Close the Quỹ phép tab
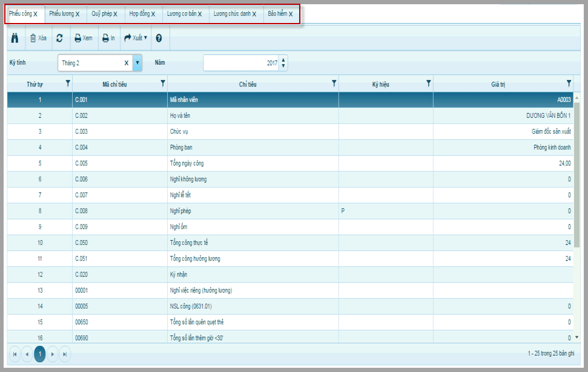Viewport: 588px width, 372px height. point(116,14)
